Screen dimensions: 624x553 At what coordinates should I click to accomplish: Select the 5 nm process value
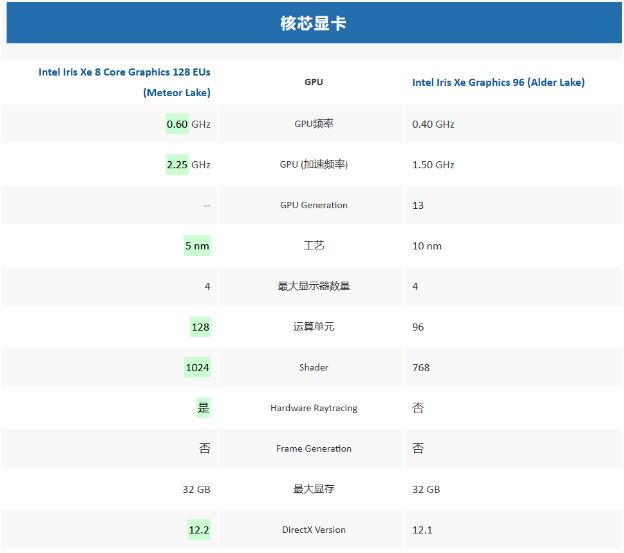[197, 246]
